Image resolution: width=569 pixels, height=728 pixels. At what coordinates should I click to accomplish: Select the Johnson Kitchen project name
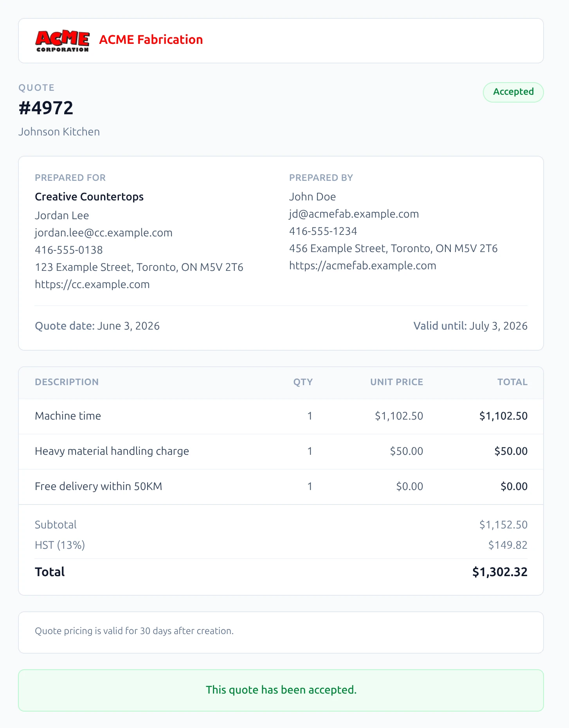(59, 132)
